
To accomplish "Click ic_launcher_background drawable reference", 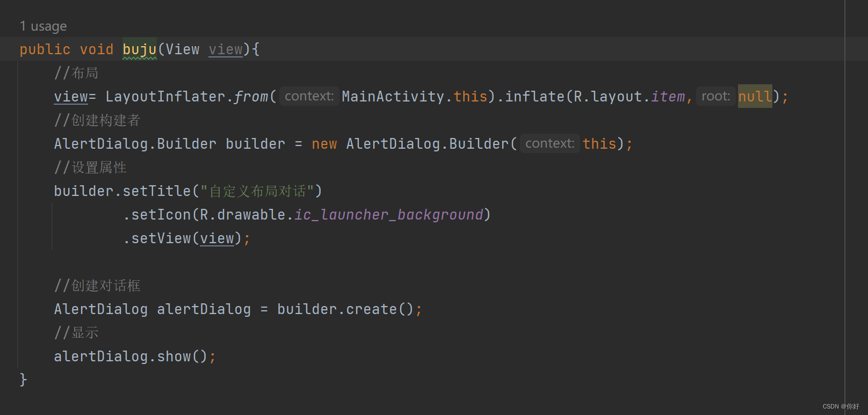I will [389, 215].
